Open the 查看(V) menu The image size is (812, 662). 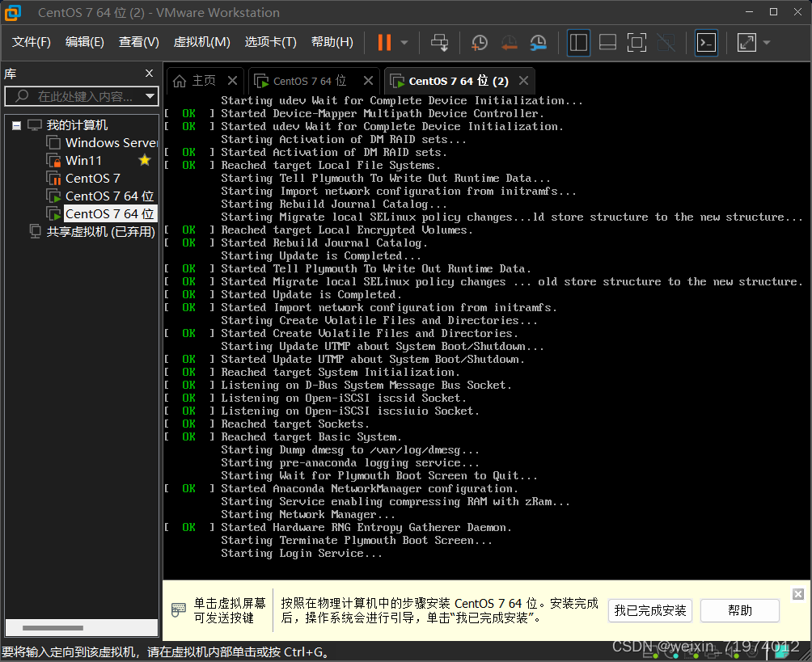[139, 42]
